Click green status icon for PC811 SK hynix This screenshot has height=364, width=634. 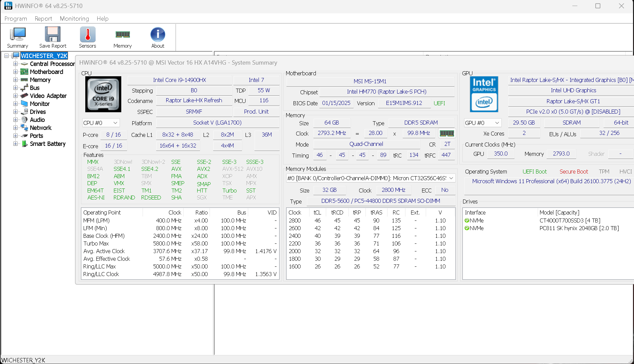pos(467,228)
